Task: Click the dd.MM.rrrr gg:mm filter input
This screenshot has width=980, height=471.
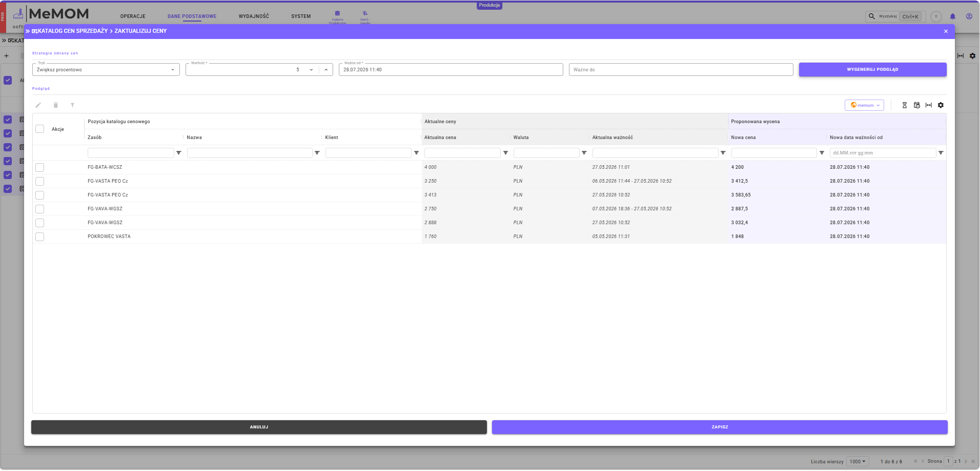Action: click(x=883, y=153)
